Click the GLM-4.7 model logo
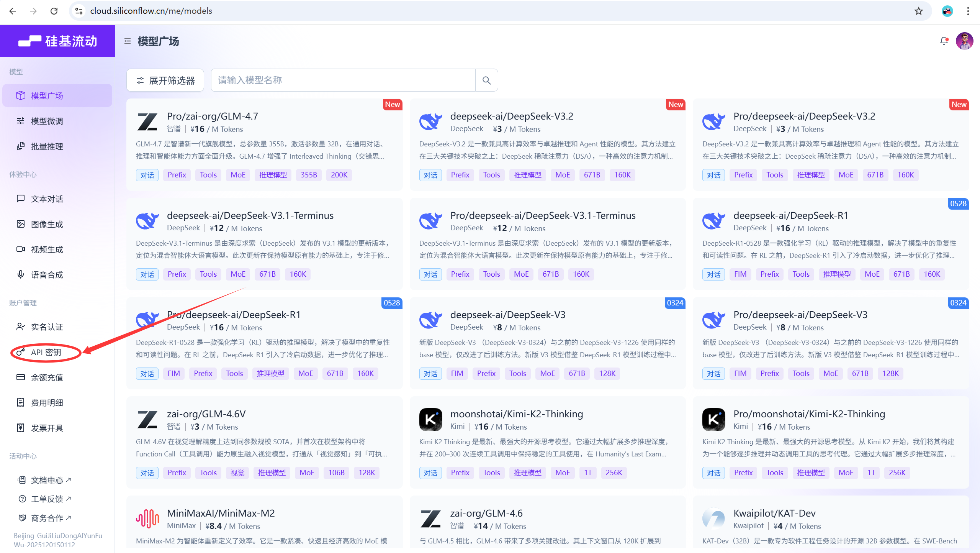Screen dimensions: 980x553 [147, 122]
